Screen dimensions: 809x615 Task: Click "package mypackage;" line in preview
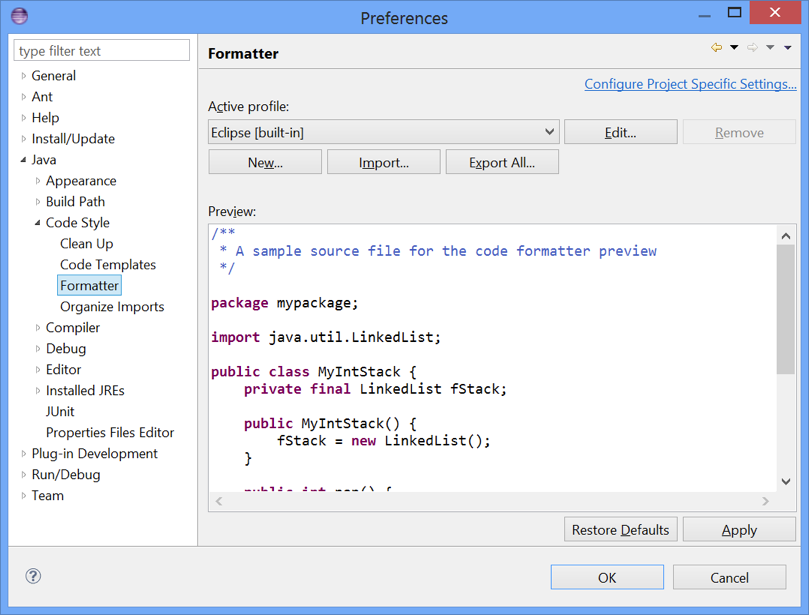(284, 303)
